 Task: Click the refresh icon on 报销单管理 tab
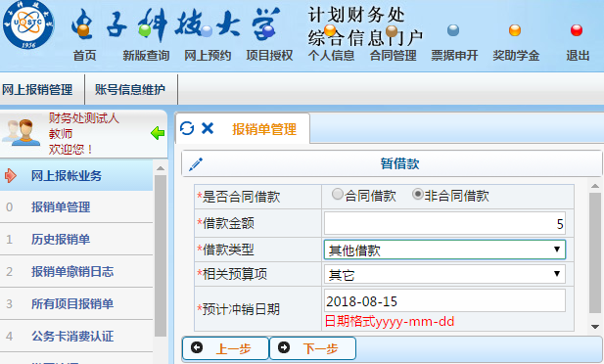(x=187, y=128)
